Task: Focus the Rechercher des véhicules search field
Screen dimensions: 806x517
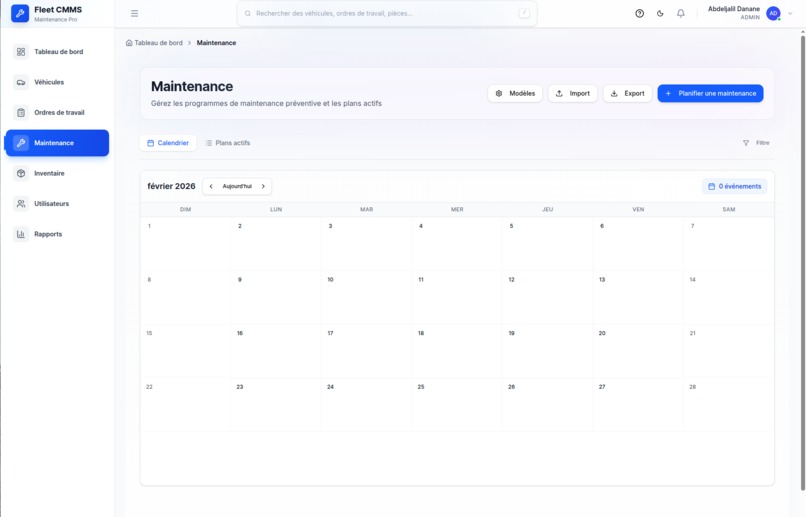Action: click(387, 13)
